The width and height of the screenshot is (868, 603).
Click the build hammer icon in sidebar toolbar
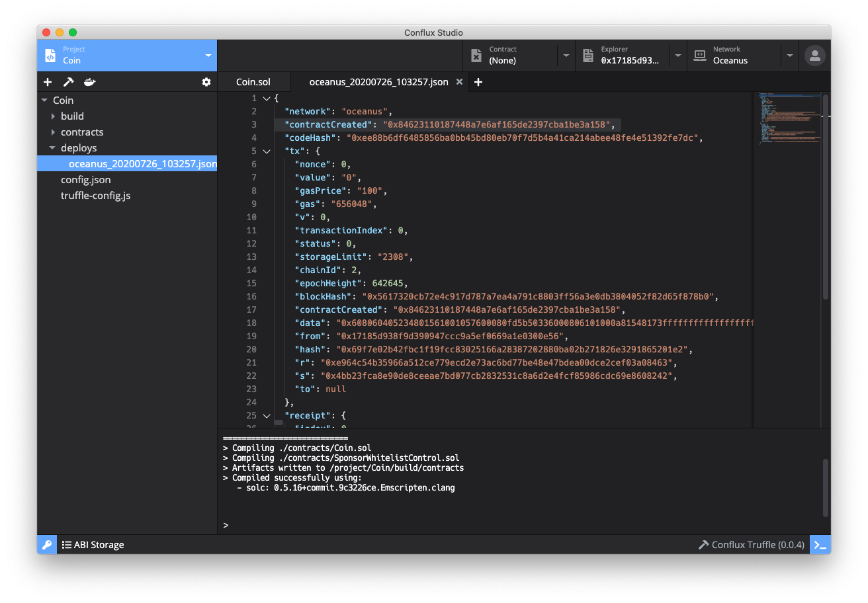68,82
